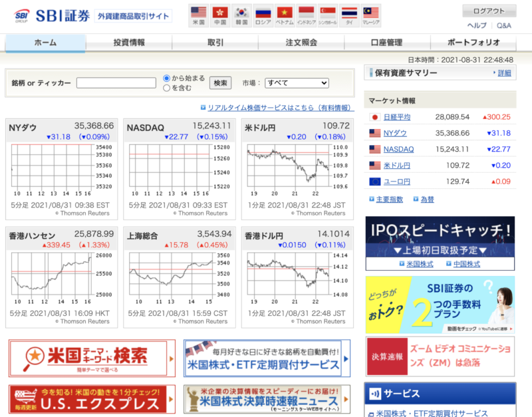Select the USA (米国) flag icon
This screenshot has height=417, width=532.
[198, 15]
